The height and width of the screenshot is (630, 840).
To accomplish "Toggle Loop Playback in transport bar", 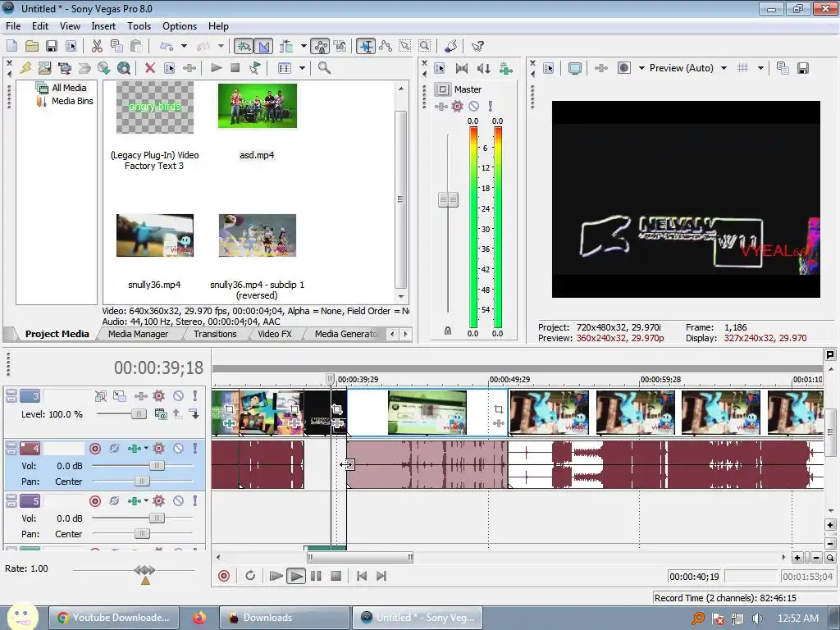I will (250, 576).
